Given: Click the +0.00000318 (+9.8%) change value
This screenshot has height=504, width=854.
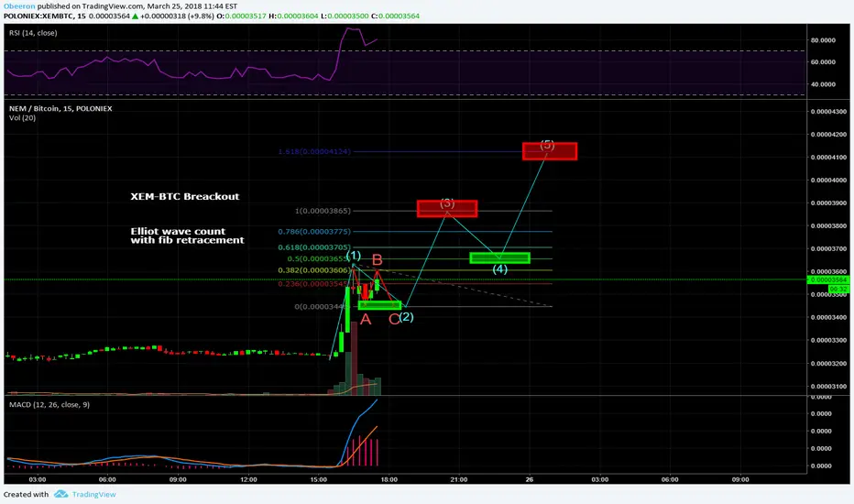Looking at the screenshot, I should pos(177,16).
